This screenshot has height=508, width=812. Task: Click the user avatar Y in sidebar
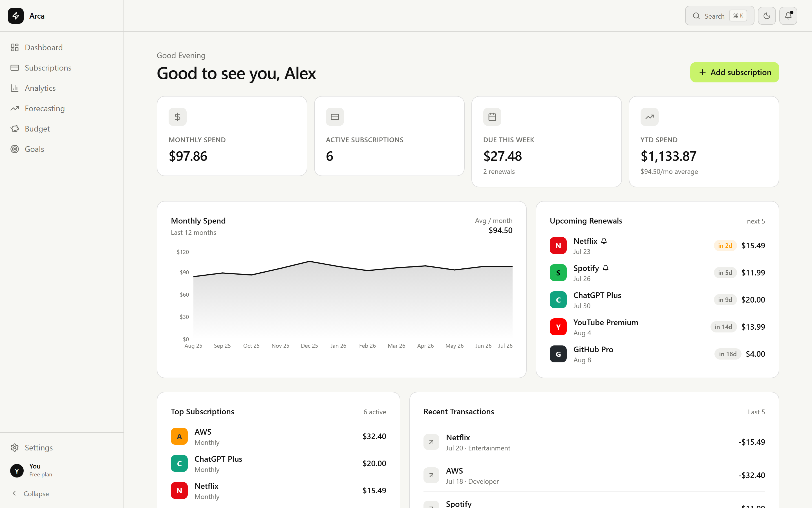tap(17, 470)
